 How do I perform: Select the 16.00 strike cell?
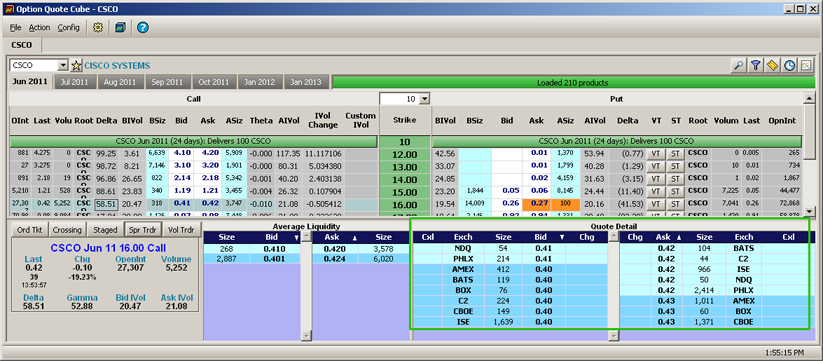tap(405, 205)
